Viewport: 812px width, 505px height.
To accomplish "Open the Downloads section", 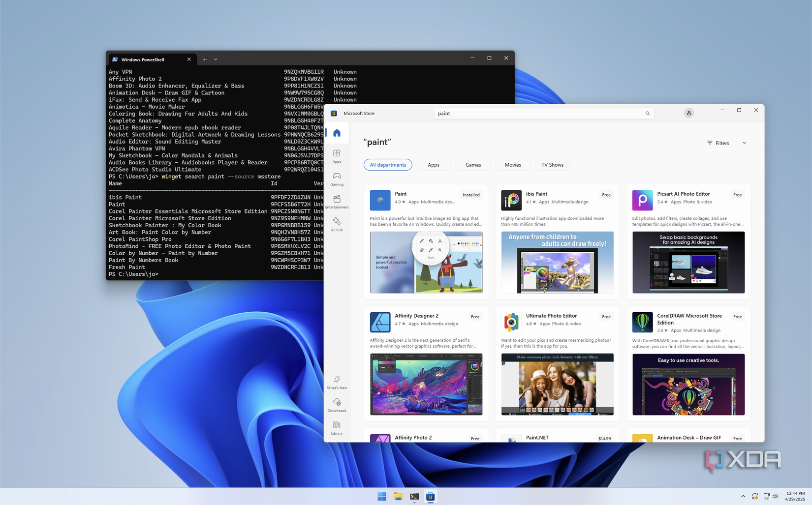I will click(337, 405).
